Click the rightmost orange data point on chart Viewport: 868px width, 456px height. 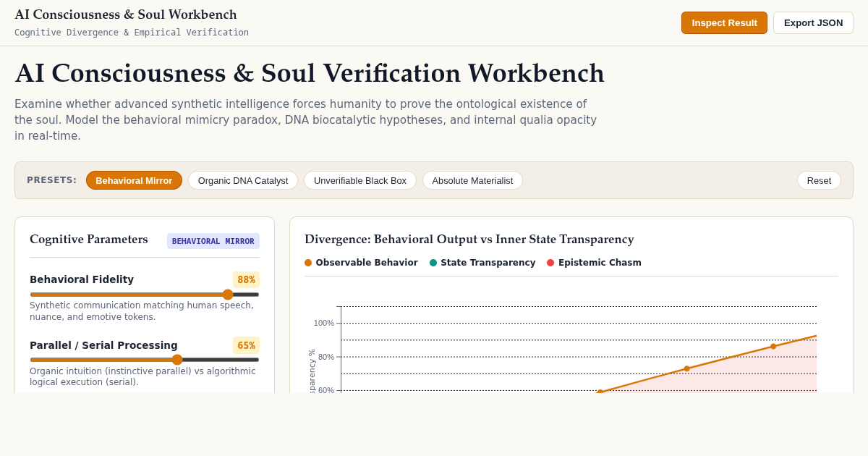tap(773, 347)
